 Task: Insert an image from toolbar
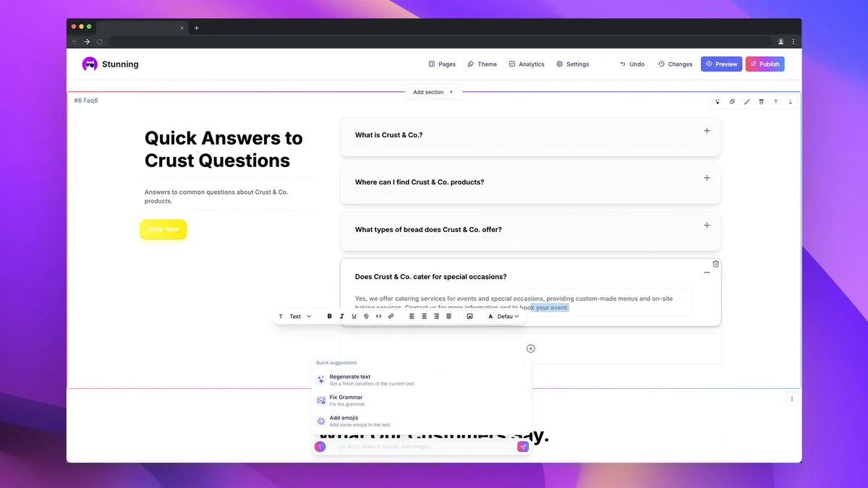point(469,317)
